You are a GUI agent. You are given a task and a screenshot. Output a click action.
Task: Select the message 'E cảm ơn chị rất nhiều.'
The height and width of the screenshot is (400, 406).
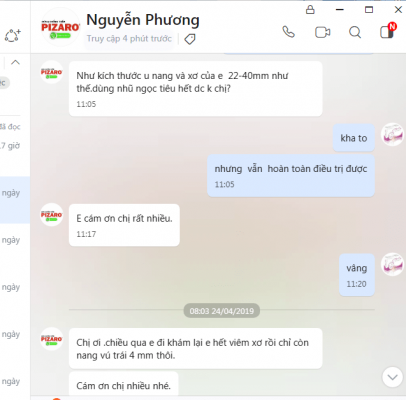click(x=124, y=225)
